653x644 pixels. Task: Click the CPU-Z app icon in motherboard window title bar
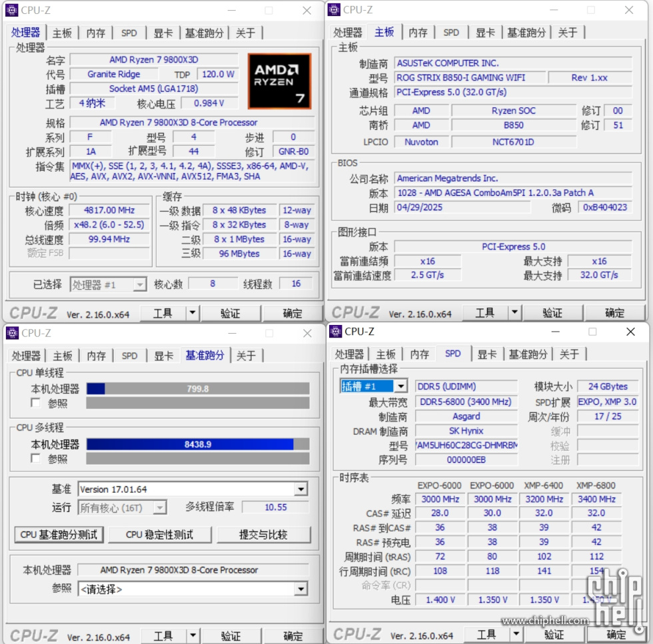[334, 9]
